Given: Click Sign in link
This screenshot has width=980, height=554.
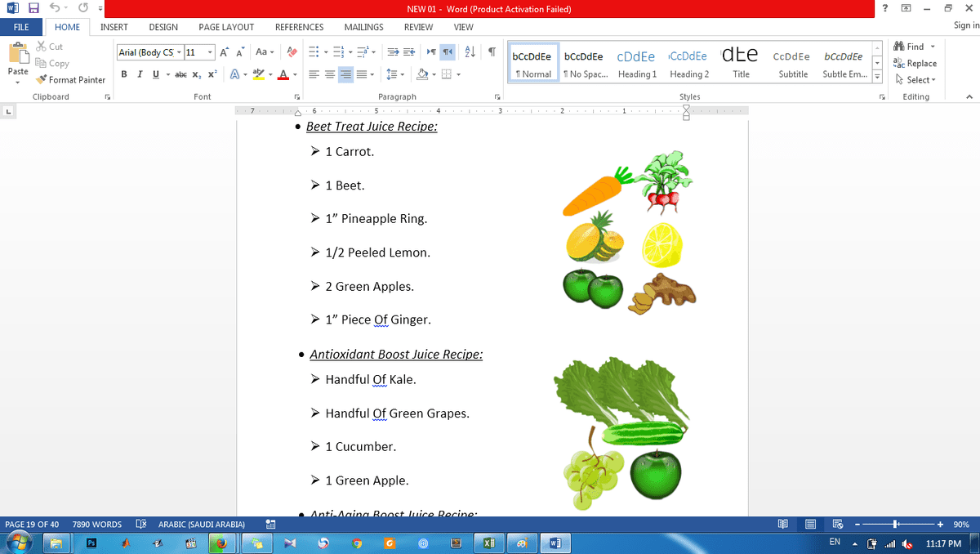Looking at the screenshot, I should point(966,27).
